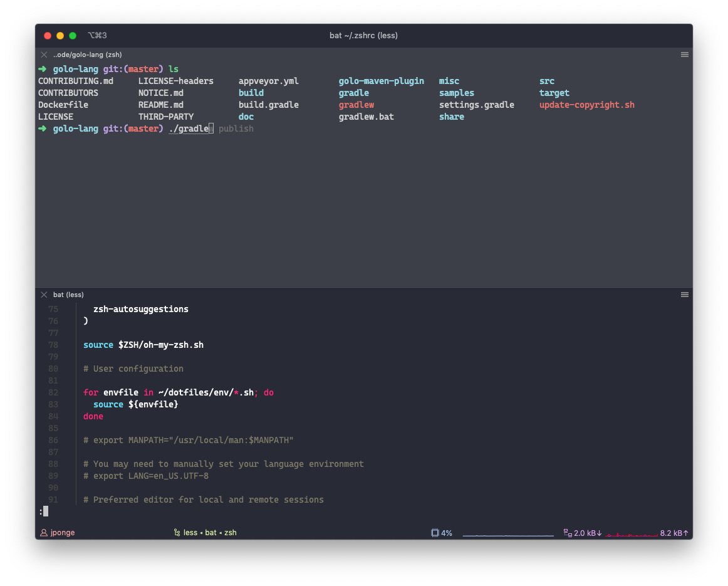This screenshot has height=586, width=728.
Task: Open the hamburger menu on the bat pane
Action: click(684, 294)
